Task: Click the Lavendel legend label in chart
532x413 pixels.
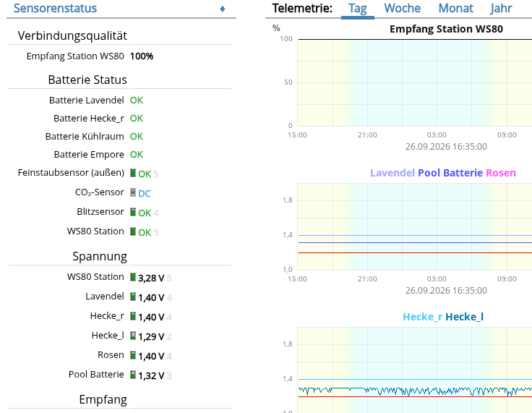Action: coord(392,173)
